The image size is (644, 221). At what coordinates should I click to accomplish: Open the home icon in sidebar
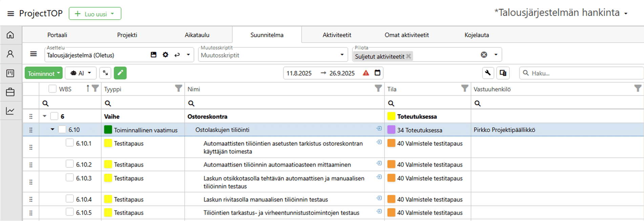11,35
